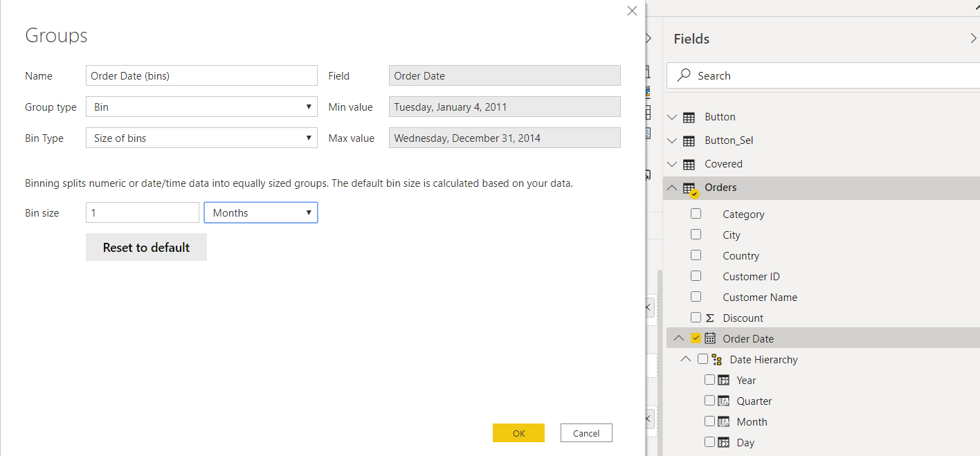Click the Year column icon
The image size is (980, 456).
coord(723,380)
